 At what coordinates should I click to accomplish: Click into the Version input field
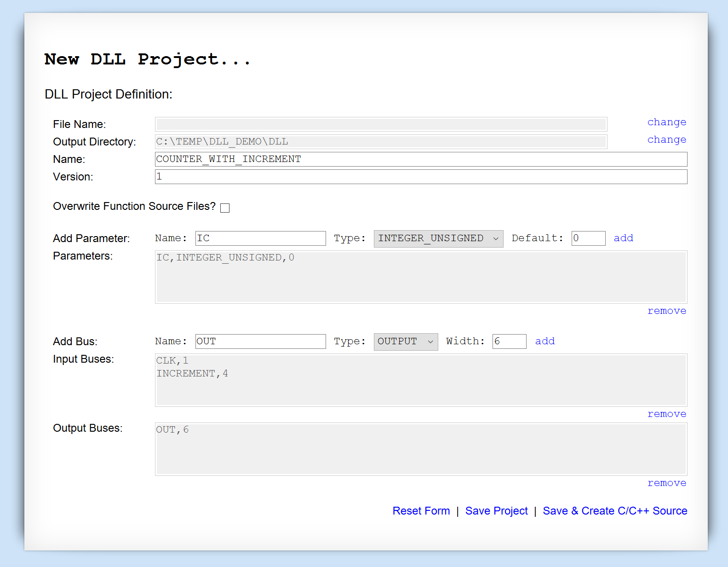point(420,177)
